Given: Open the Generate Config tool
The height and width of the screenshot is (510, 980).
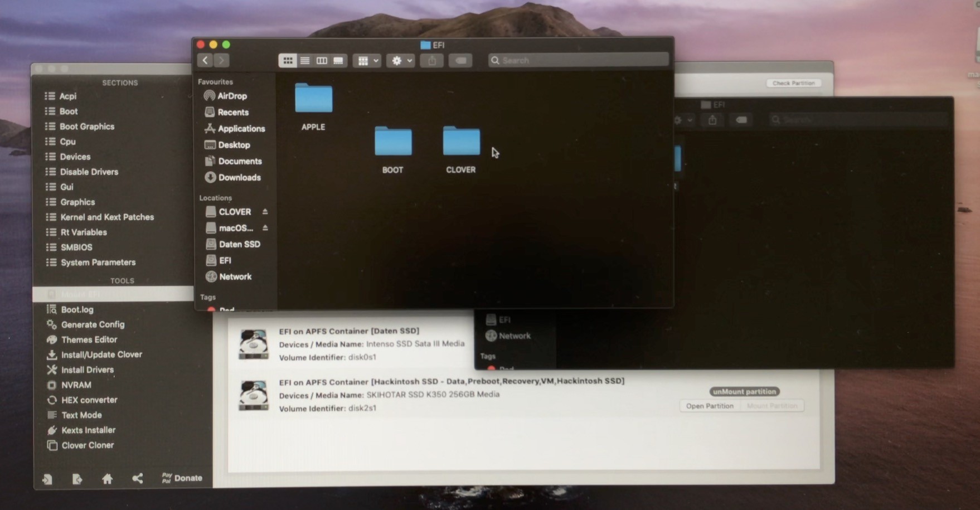Looking at the screenshot, I should tap(86, 324).
